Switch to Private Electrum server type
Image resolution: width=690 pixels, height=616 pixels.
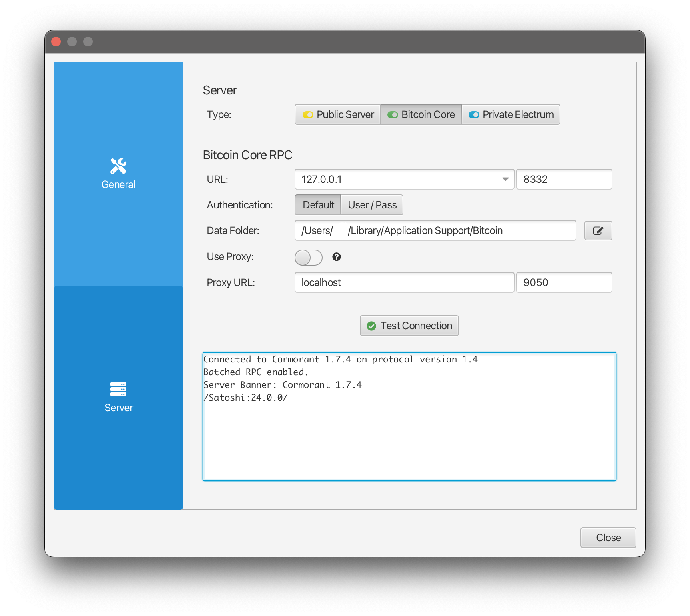click(511, 114)
